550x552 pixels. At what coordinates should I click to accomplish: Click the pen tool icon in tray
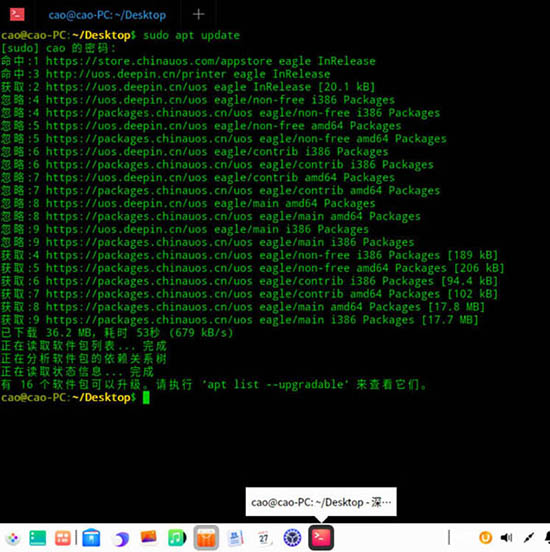529,538
